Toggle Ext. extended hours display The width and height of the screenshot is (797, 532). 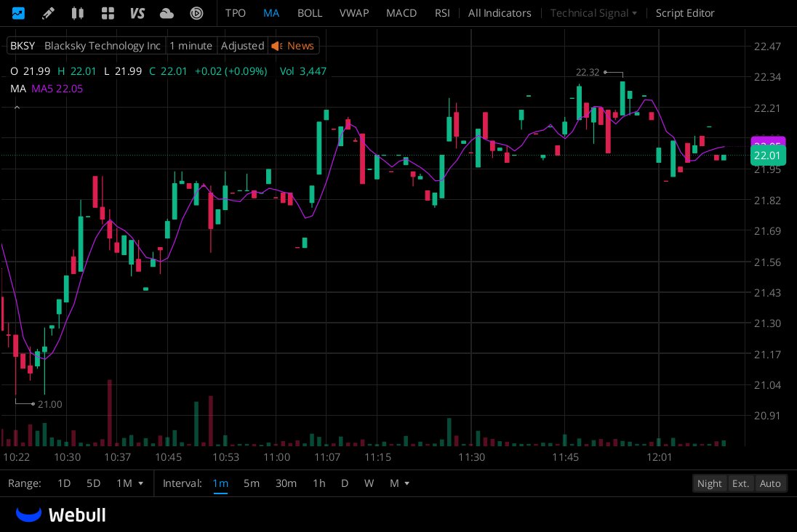point(740,483)
